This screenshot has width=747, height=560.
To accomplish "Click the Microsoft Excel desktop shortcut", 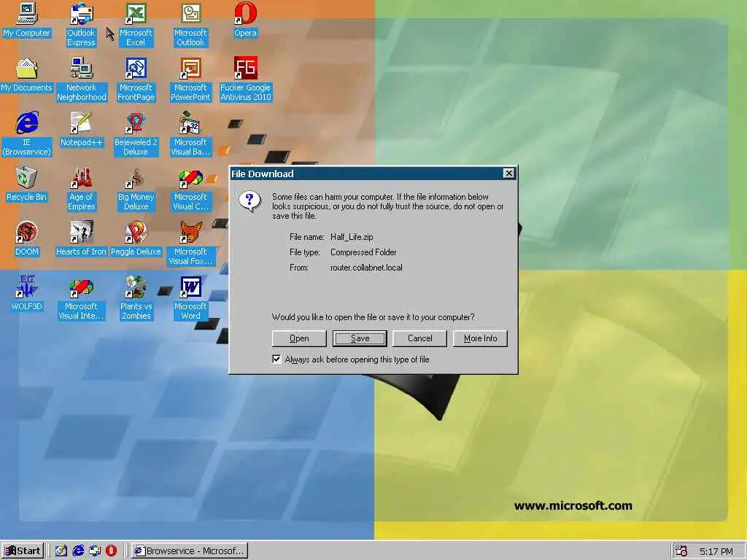I will click(136, 24).
